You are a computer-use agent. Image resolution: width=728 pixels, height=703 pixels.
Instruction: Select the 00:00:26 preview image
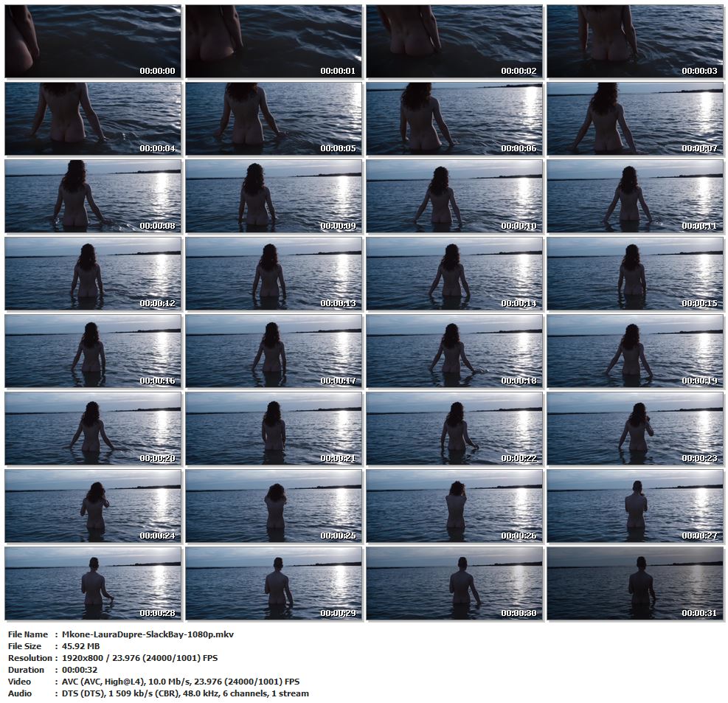point(454,507)
